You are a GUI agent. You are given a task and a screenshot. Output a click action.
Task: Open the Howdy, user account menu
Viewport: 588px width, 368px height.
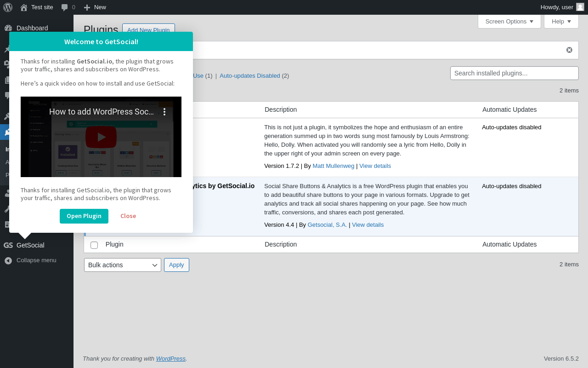point(562,7)
